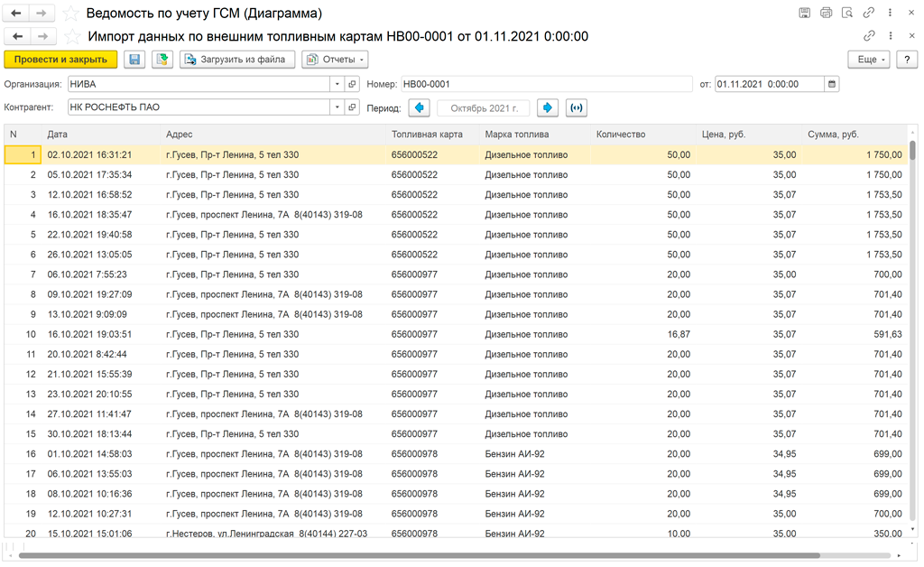
Task: Expand the Контрагент dropdown list
Action: pos(337,107)
